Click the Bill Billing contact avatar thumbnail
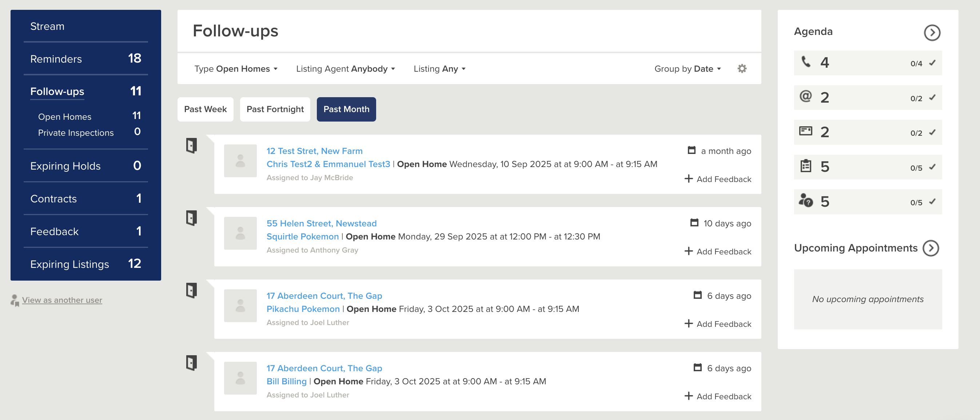980x420 pixels. click(x=240, y=378)
